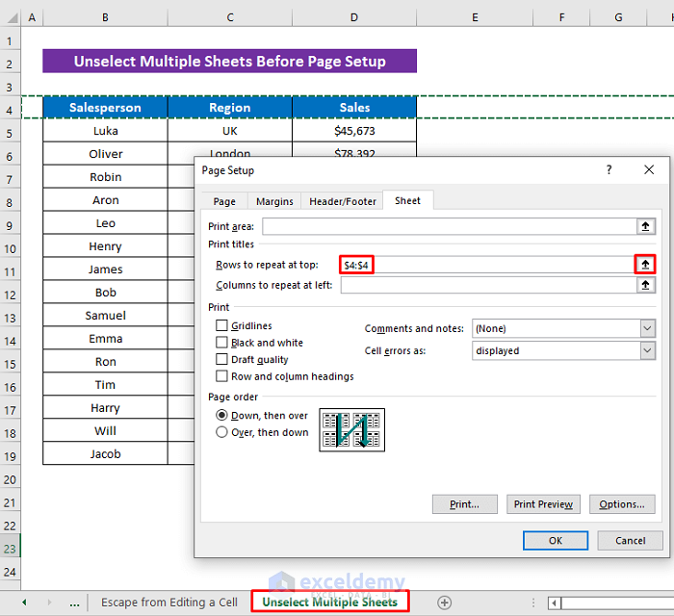Select column B header
The image size is (674, 616).
tap(105, 17)
